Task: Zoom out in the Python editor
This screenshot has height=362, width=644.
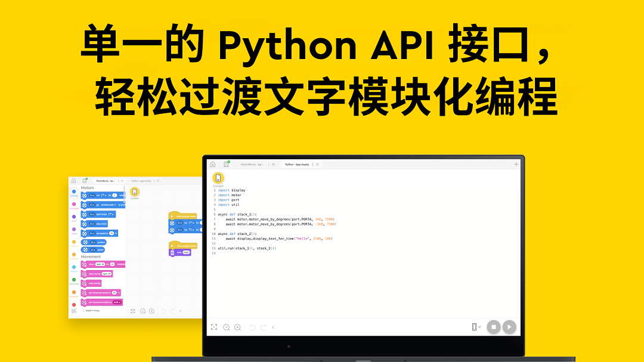Action: pos(227,327)
